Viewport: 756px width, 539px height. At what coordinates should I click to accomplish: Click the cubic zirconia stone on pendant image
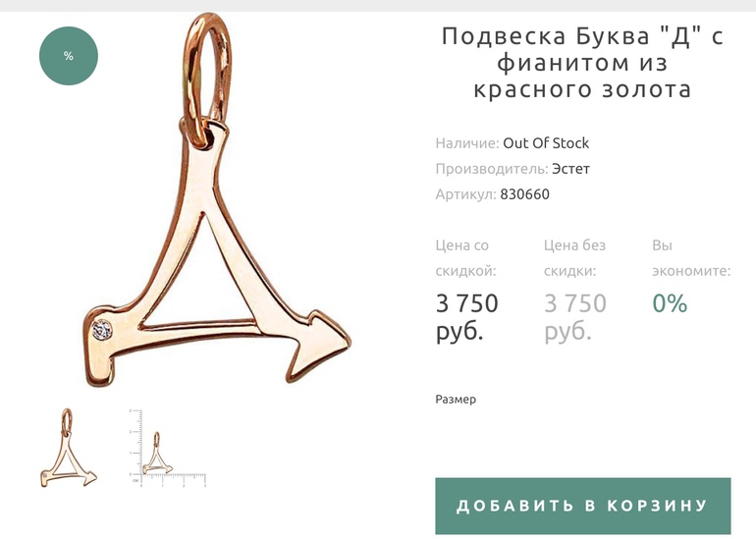point(102,330)
